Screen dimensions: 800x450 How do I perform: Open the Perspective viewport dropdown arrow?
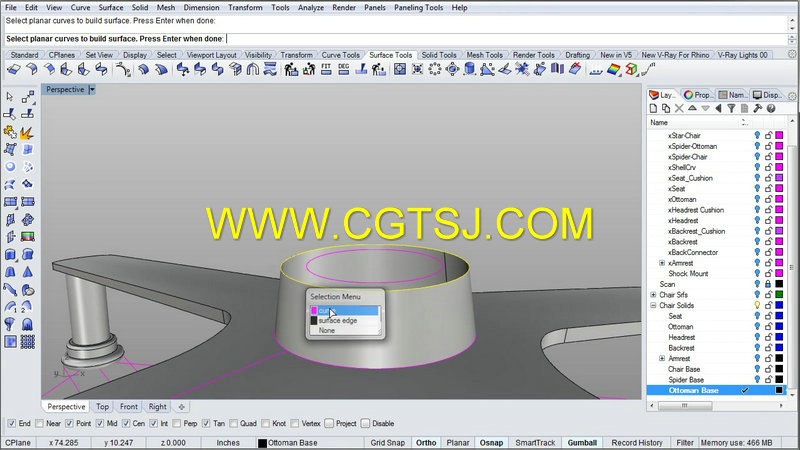point(92,90)
